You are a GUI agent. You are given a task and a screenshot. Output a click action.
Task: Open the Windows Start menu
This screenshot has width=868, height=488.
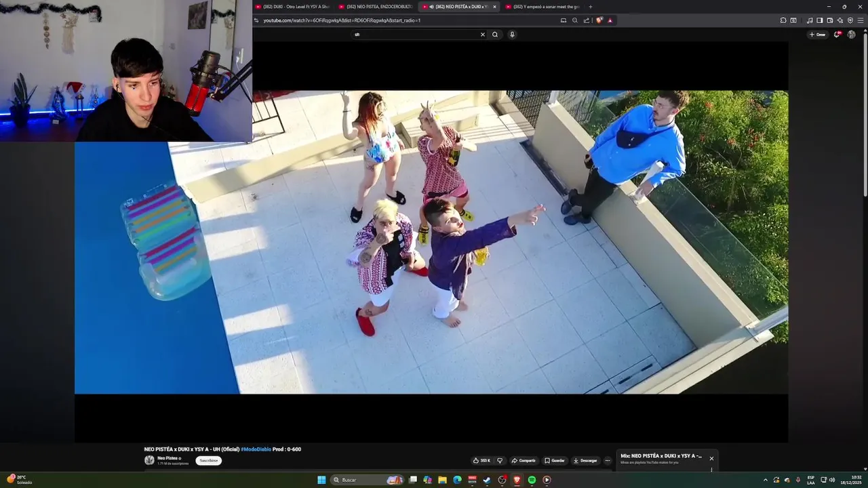click(x=321, y=480)
